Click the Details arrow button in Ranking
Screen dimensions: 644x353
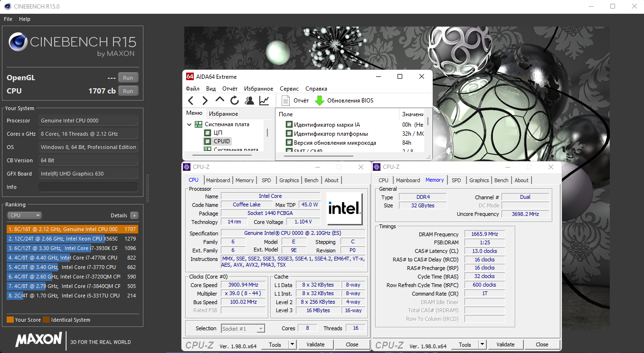coord(134,215)
